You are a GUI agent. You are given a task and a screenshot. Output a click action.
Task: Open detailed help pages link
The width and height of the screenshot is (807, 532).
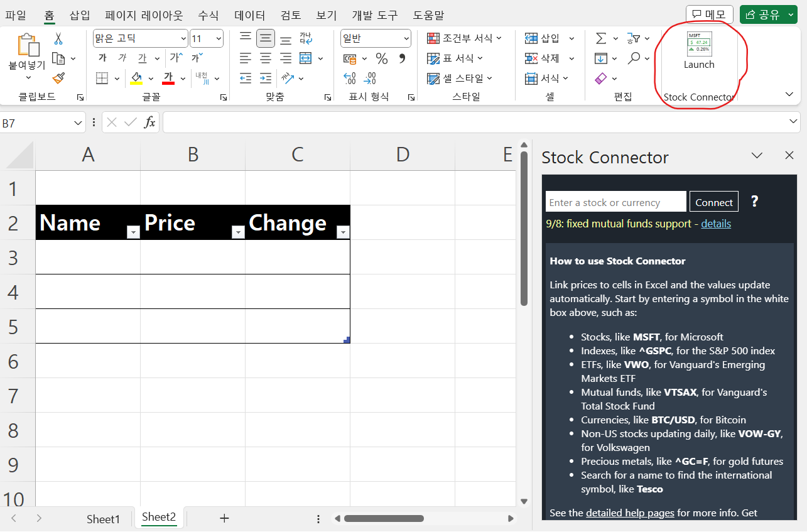point(630,513)
